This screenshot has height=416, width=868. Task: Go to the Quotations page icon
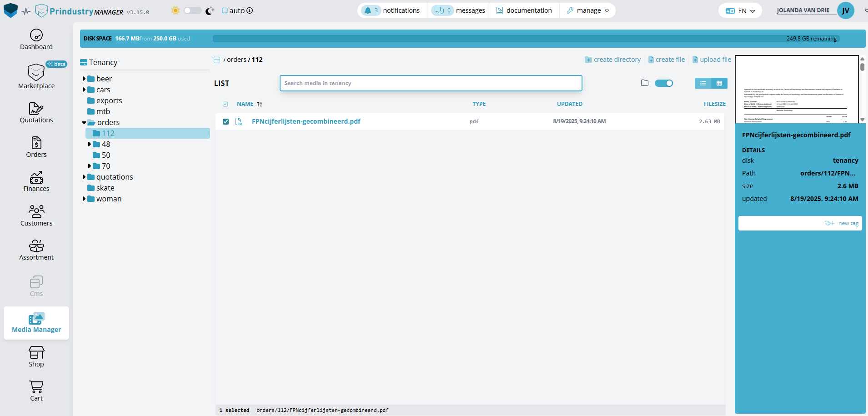click(x=36, y=109)
